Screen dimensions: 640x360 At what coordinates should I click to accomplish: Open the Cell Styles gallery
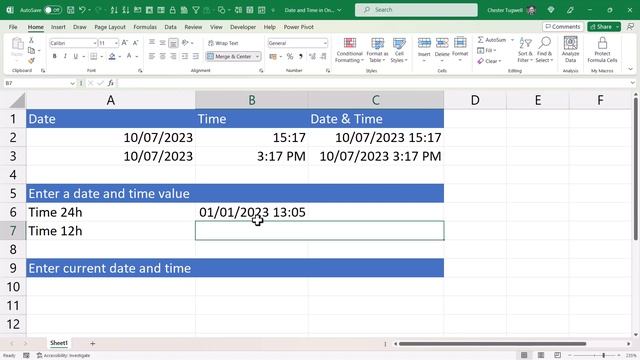[399, 50]
